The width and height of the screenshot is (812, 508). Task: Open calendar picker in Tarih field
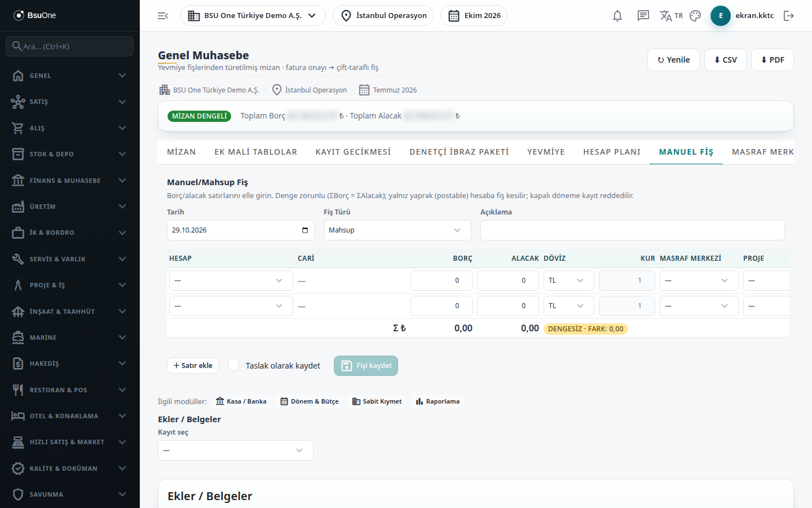(x=305, y=230)
